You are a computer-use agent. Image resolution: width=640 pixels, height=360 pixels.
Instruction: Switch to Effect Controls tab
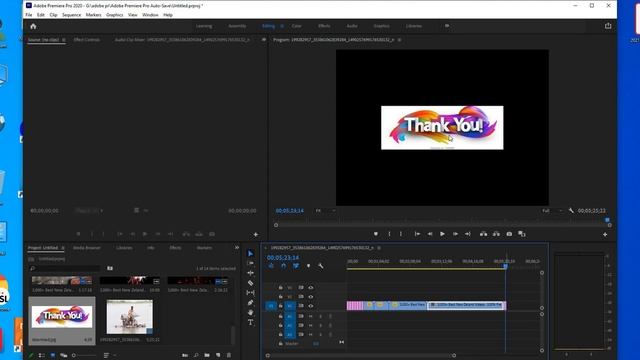tap(87, 40)
